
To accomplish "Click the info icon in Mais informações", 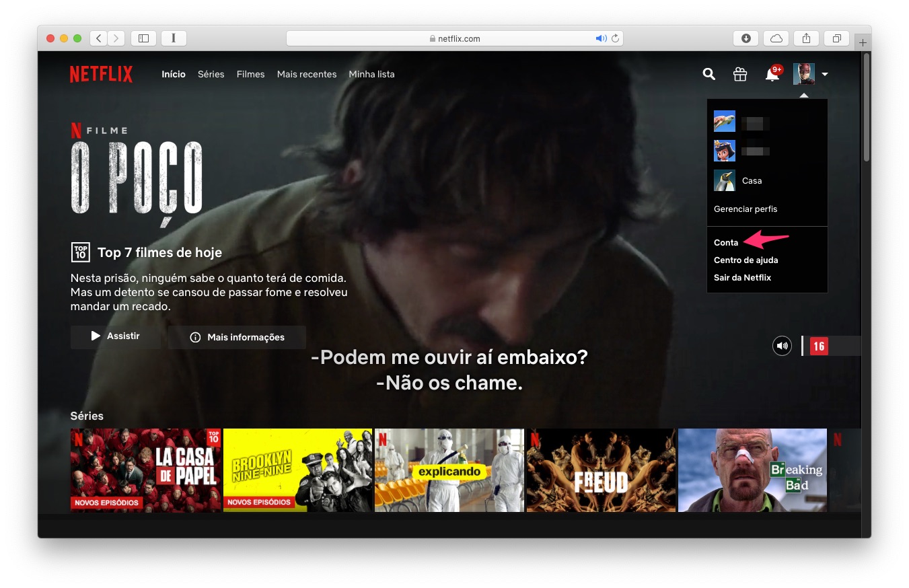I will point(195,337).
